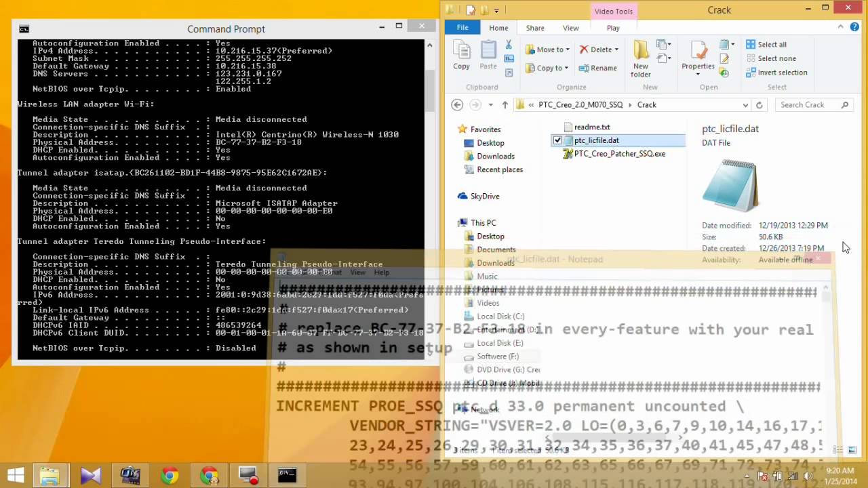Click the Copy icon in Clipboard group
The width and height of the screenshot is (868, 488).
pos(461,56)
